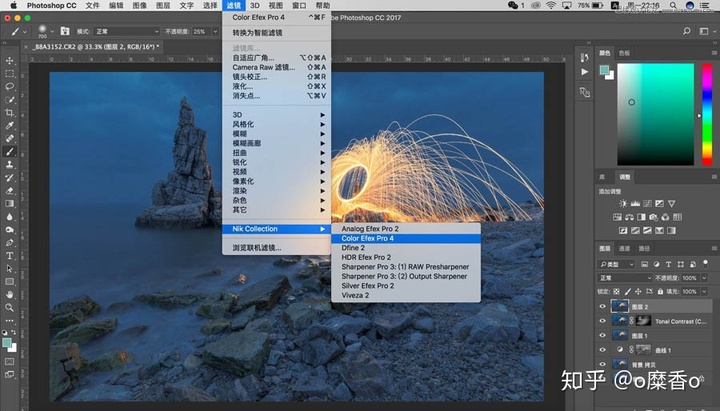Select the Brush tool in toolbar
This screenshot has height=411, width=720.
pos(9,152)
